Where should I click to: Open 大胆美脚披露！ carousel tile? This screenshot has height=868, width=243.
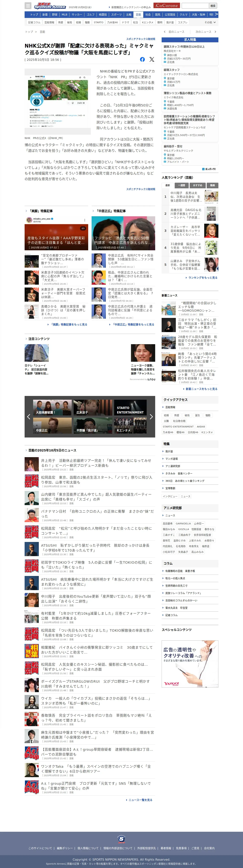pyautogui.click(x=52, y=408)
